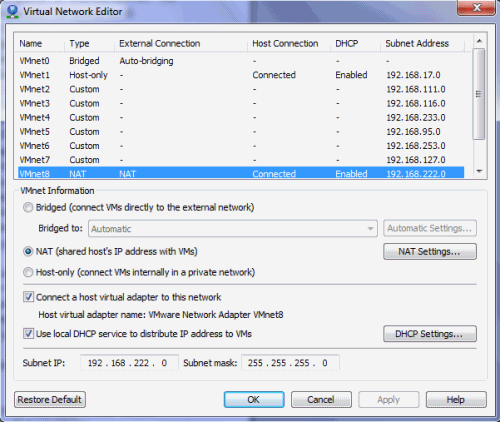Click the list scrollbar up arrow

coord(479,41)
